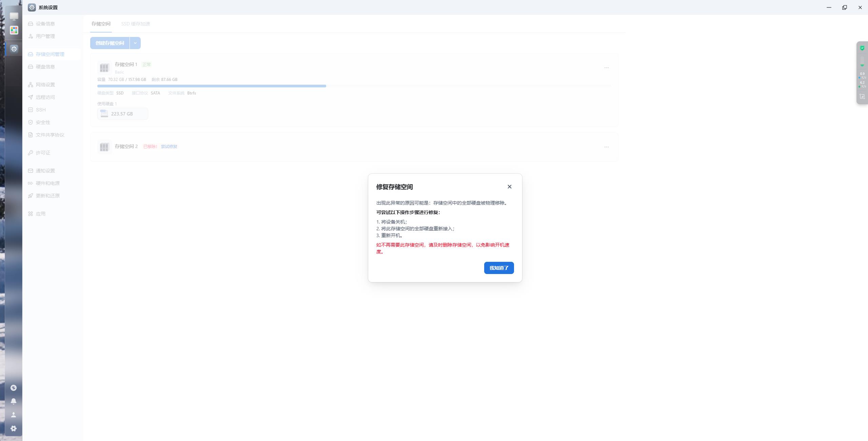The height and width of the screenshot is (441, 868).
Task: Open the notification bell icon
Action: click(14, 401)
